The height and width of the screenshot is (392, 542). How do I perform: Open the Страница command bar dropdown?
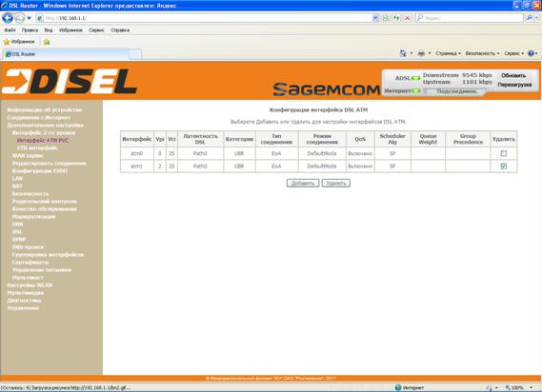448,53
